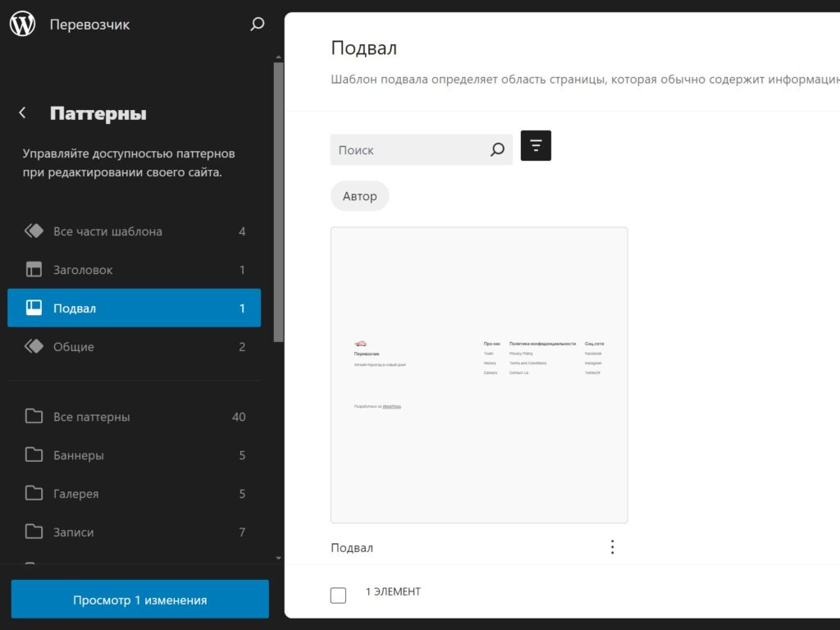The width and height of the screenshot is (840, 630).
Task: Open Галерея pattern category
Action: click(x=134, y=493)
